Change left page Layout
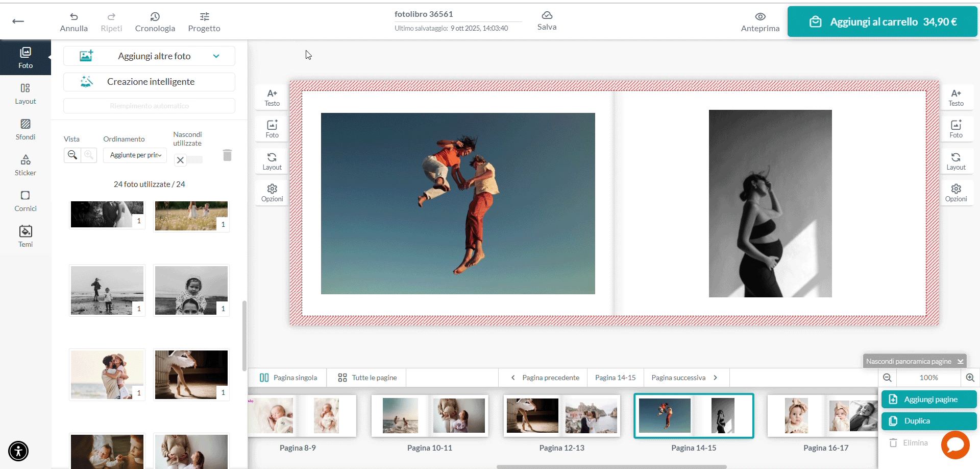This screenshot has height=469, width=980. [272, 161]
